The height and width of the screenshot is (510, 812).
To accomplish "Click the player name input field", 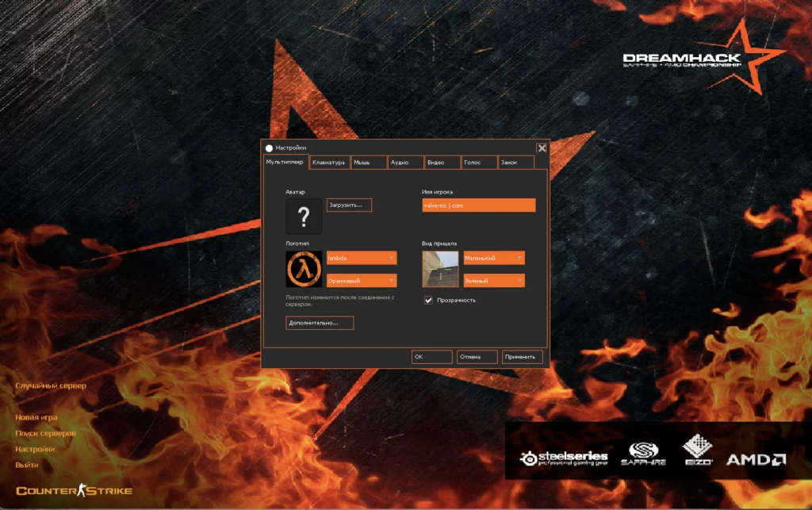I will click(477, 205).
